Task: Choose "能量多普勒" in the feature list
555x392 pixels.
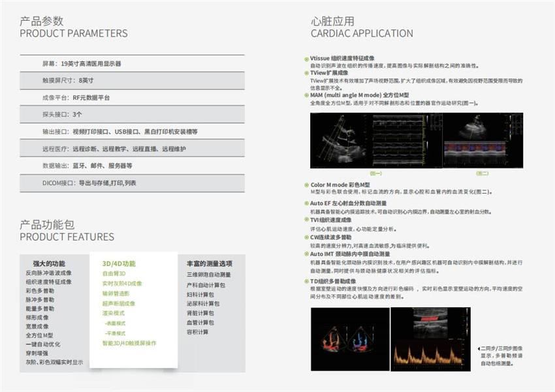Action: coord(40,309)
